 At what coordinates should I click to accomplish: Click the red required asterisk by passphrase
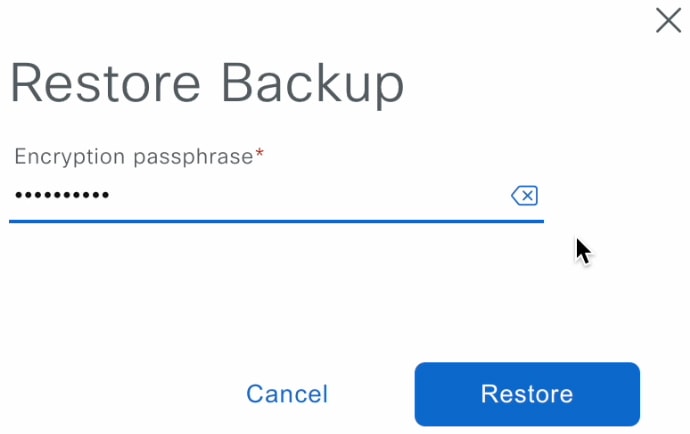click(x=260, y=153)
